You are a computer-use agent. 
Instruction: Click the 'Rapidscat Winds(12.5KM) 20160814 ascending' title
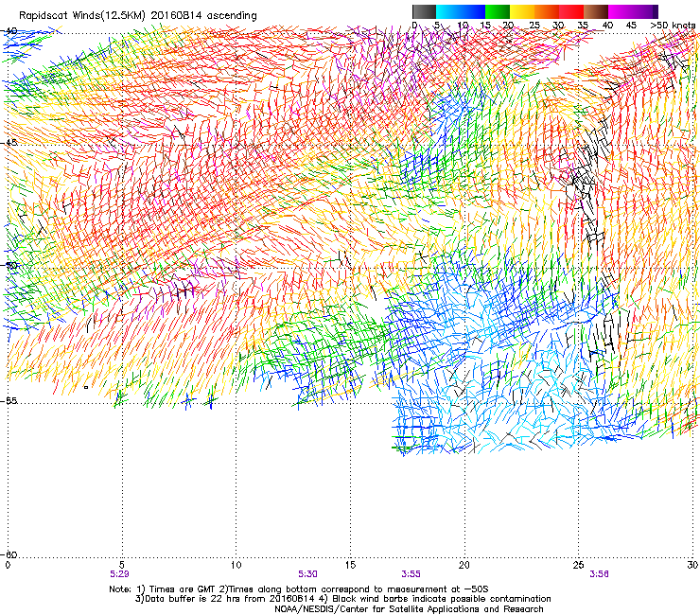[x=138, y=16]
